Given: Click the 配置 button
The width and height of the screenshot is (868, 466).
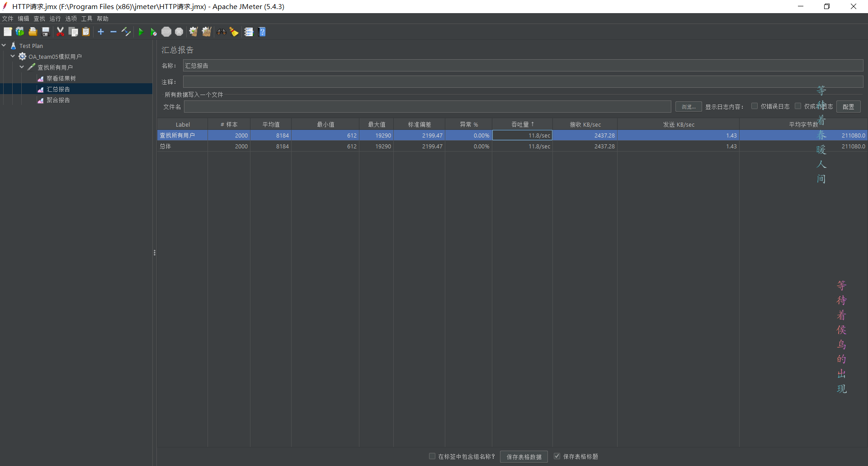Looking at the screenshot, I should point(849,107).
